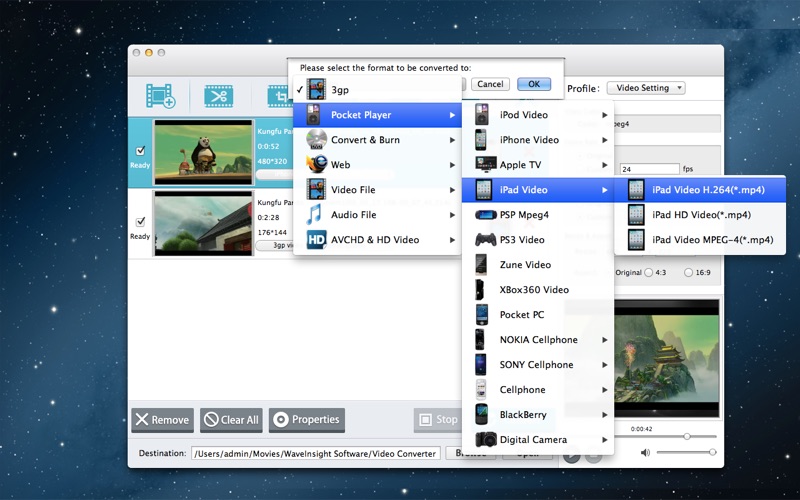Click the volume speaker icon
Screen dimensions: 800x500
click(x=645, y=452)
